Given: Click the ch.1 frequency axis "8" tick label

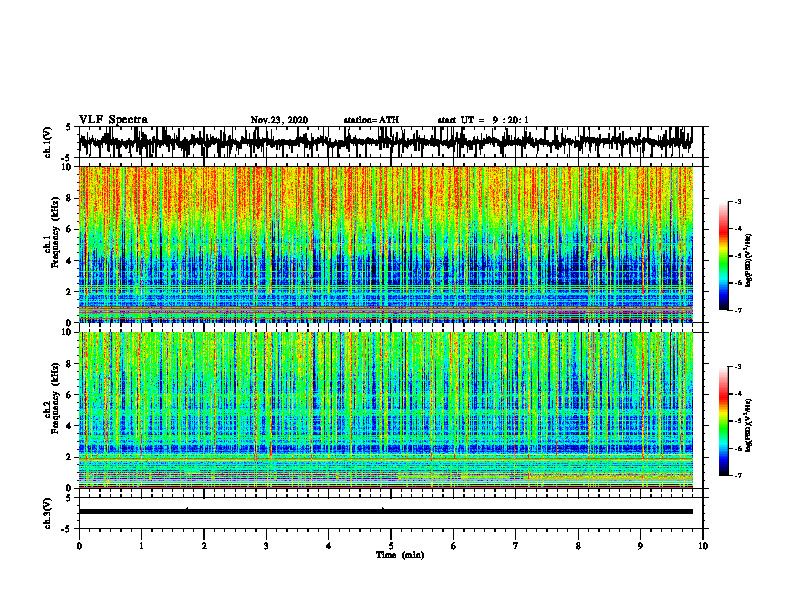Looking at the screenshot, I should [70, 198].
